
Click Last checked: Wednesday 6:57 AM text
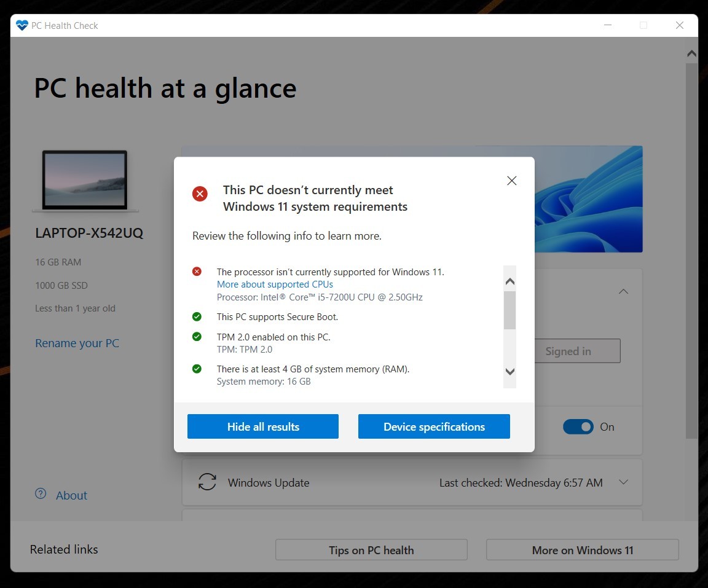click(x=521, y=483)
